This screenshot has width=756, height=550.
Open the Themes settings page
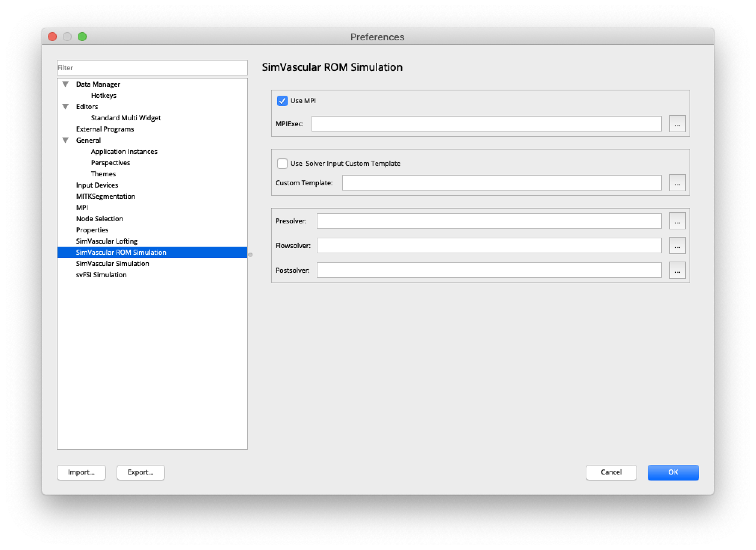103,174
